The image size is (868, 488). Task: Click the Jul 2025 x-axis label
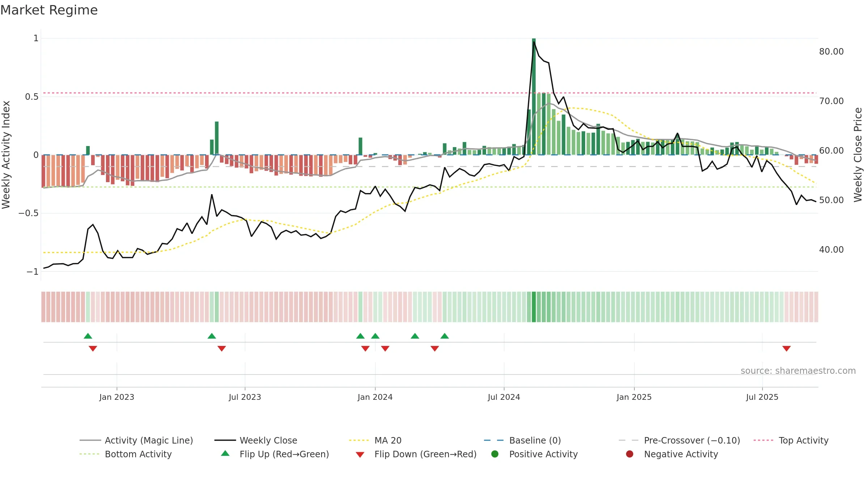(762, 397)
